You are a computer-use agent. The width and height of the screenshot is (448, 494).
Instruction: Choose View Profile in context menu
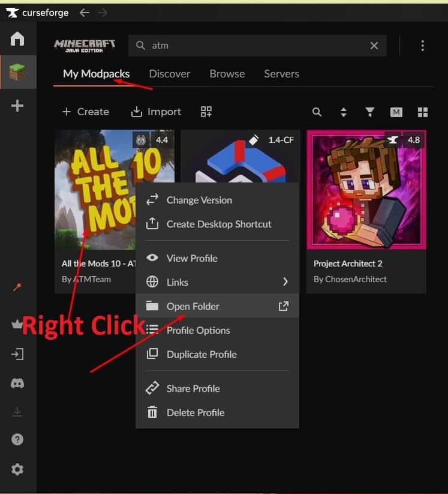(x=217, y=258)
